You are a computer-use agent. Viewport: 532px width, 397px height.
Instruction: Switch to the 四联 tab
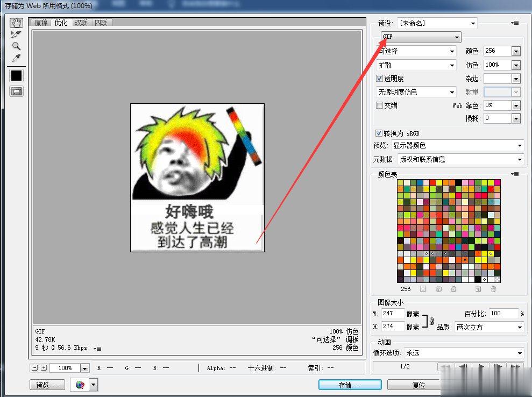pos(101,23)
